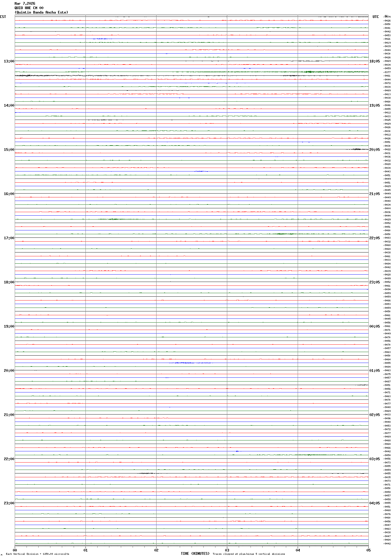Click the vertical division microvolts scale note
Image resolution: width=392 pixels, height=558 pixels.
[x=37, y=554]
